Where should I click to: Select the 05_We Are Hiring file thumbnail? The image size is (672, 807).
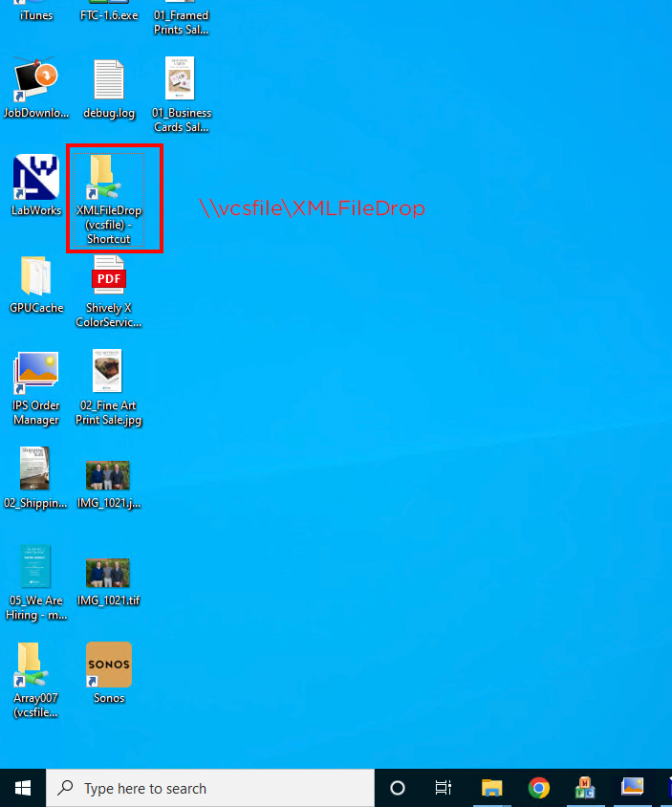click(35, 567)
